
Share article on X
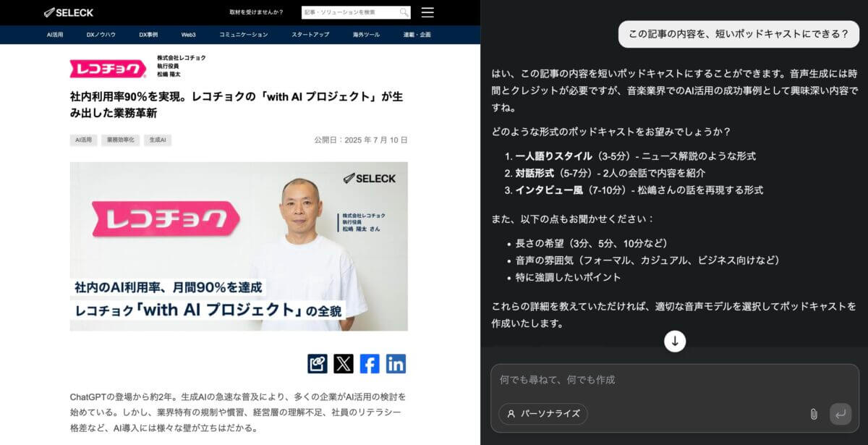pyautogui.click(x=344, y=363)
